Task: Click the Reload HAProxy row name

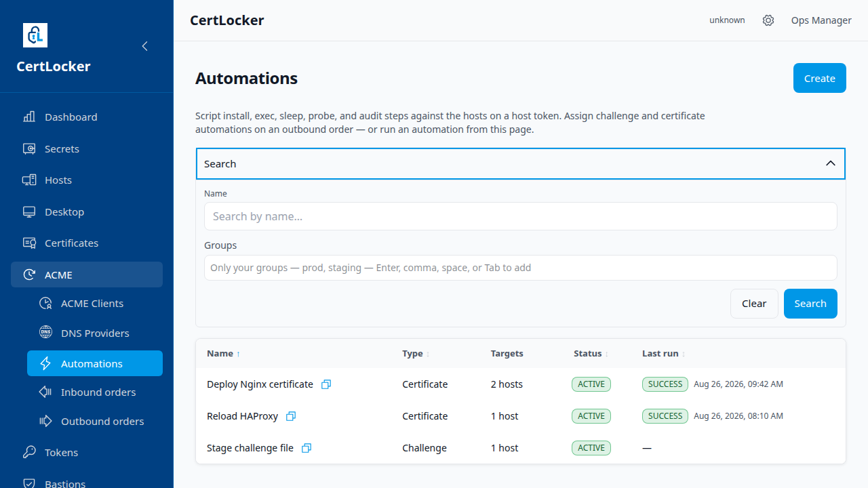Action: point(242,416)
